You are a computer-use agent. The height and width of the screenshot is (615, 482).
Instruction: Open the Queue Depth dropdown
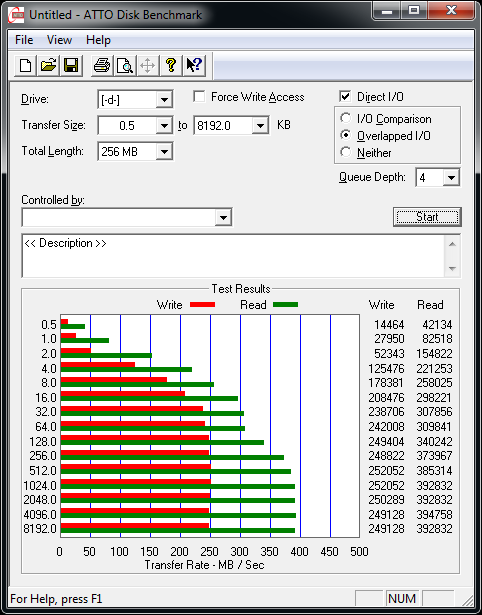tap(451, 178)
